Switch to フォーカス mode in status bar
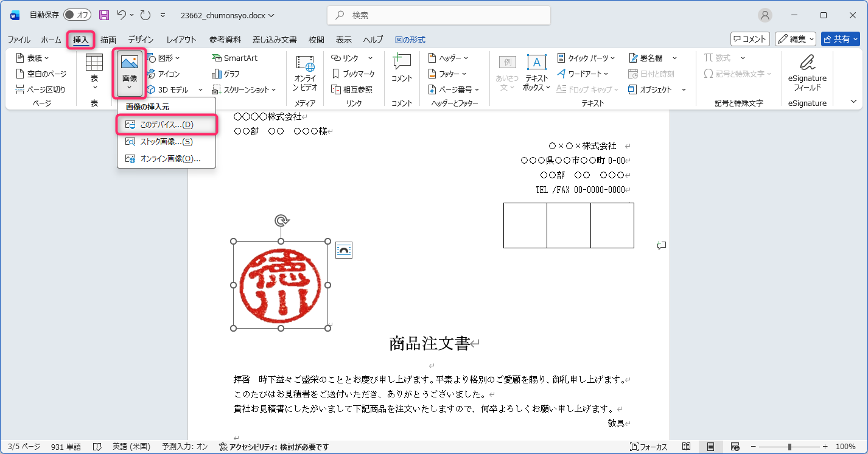 (648, 447)
